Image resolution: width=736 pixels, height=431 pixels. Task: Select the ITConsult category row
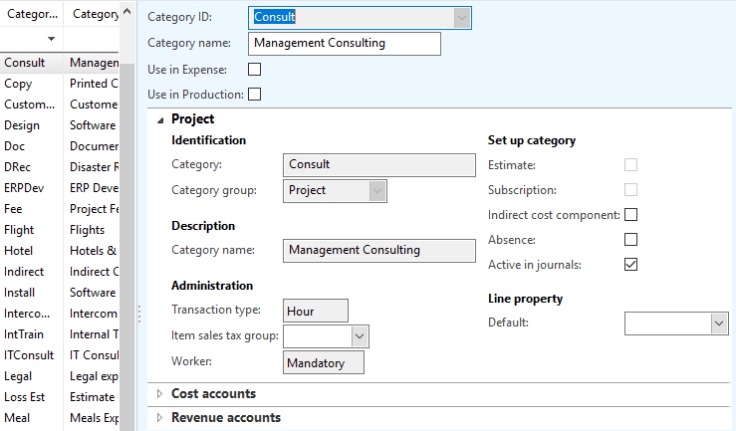30,355
